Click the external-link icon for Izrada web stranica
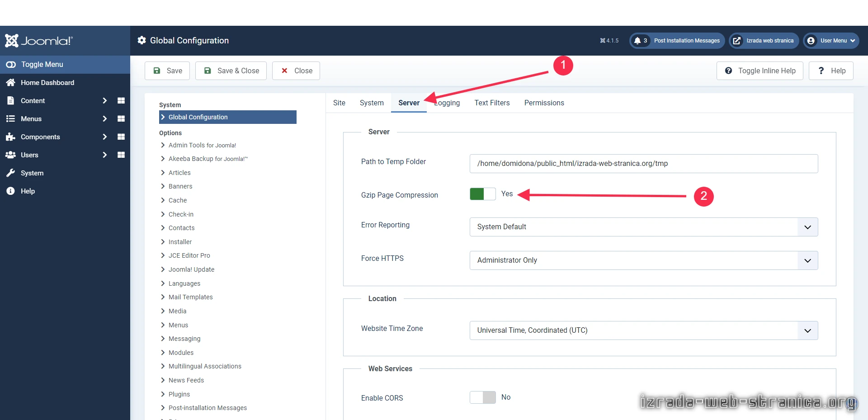Viewport: 868px width, 420px height. (737, 41)
